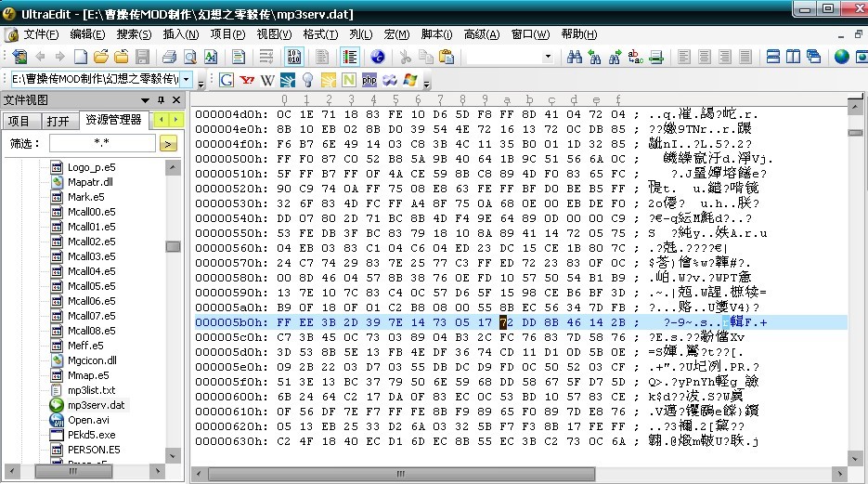Image resolution: width=868 pixels, height=484 pixels.
Task: Click the left tab scroll arrow
Action: pyautogui.click(x=162, y=119)
